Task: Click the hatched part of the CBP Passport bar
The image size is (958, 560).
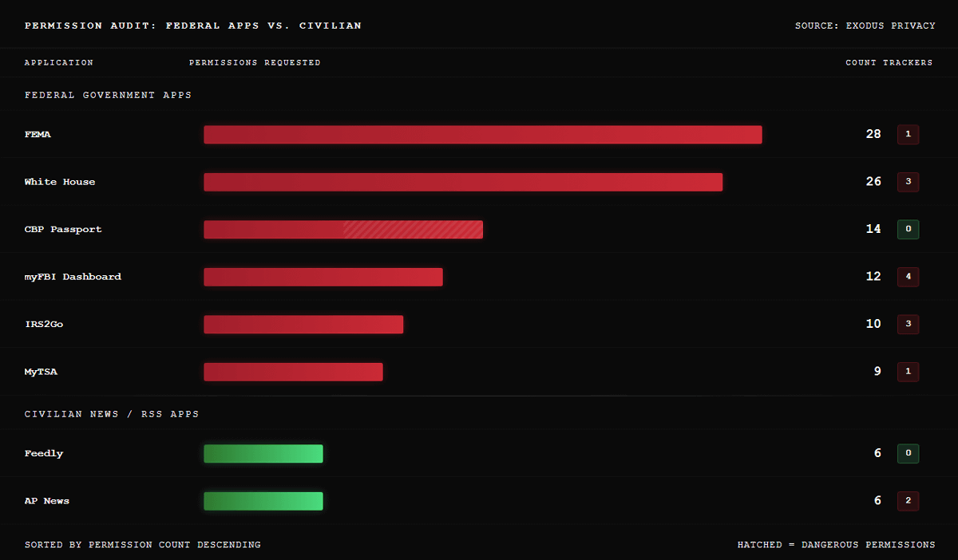Action: pyautogui.click(x=413, y=230)
